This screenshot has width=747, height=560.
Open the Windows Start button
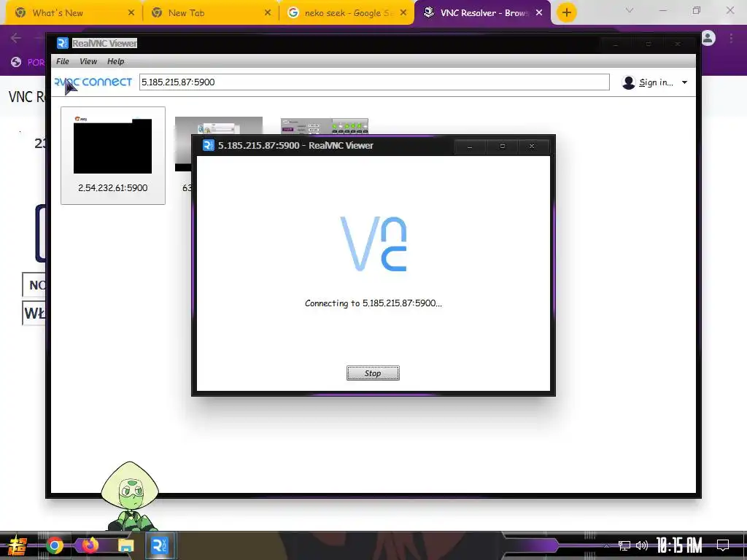tap(18, 545)
